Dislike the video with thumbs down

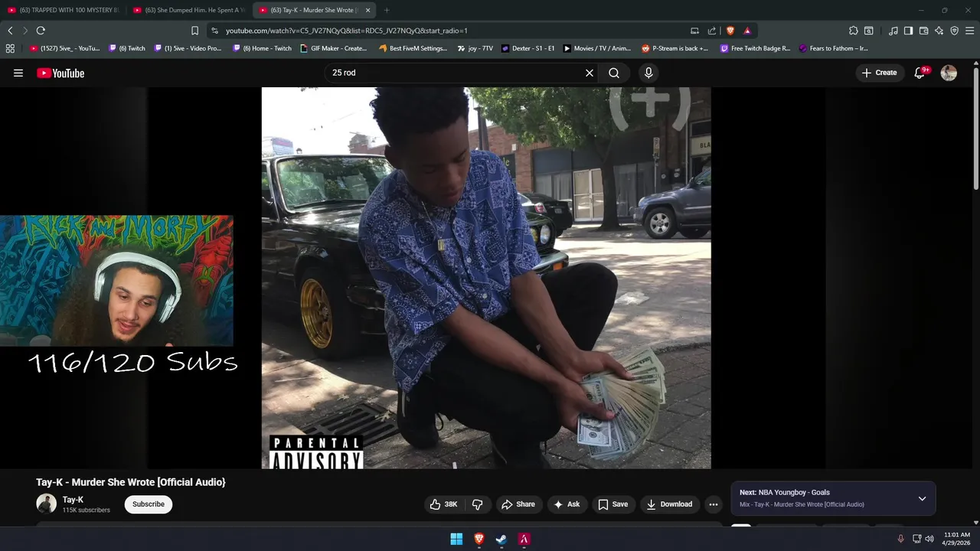click(x=477, y=504)
